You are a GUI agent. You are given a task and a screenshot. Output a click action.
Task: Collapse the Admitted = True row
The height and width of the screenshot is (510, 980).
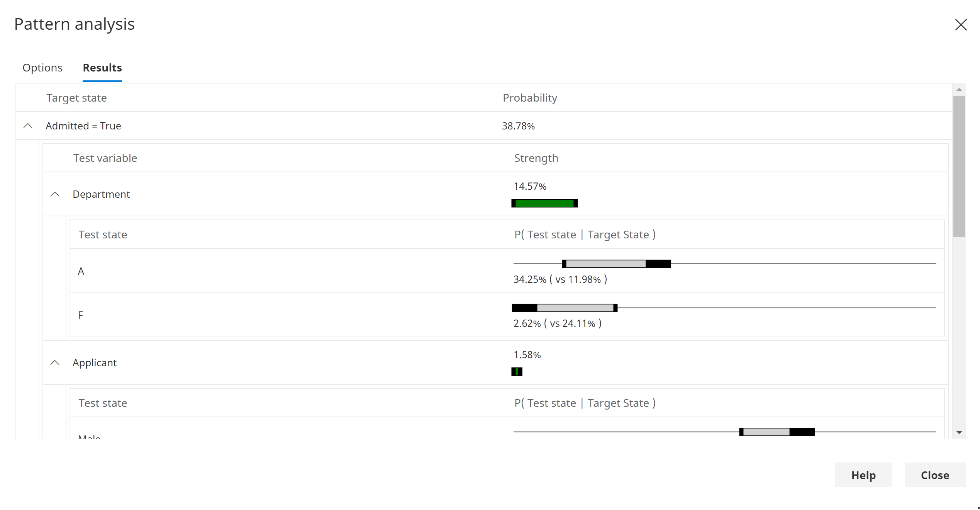point(28,126)
